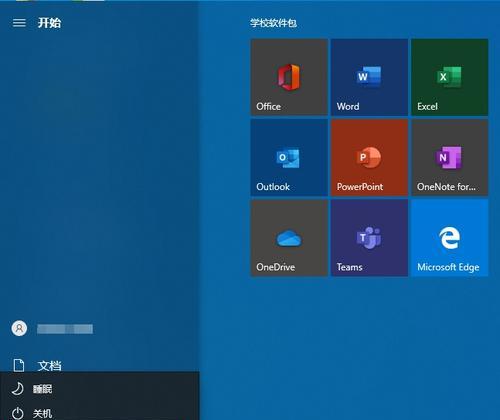500x420 pixels.
Task: Open the Office tile
Action: pos(289,77)
